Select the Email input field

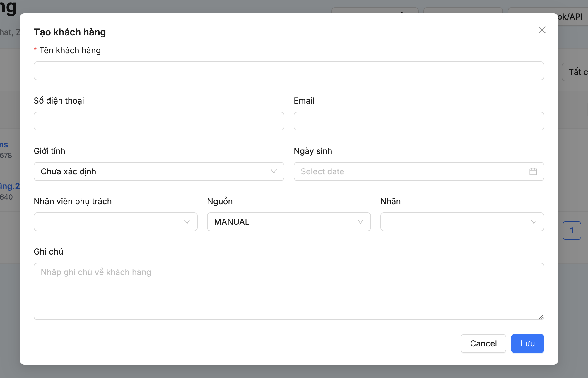tap(419, 121)
